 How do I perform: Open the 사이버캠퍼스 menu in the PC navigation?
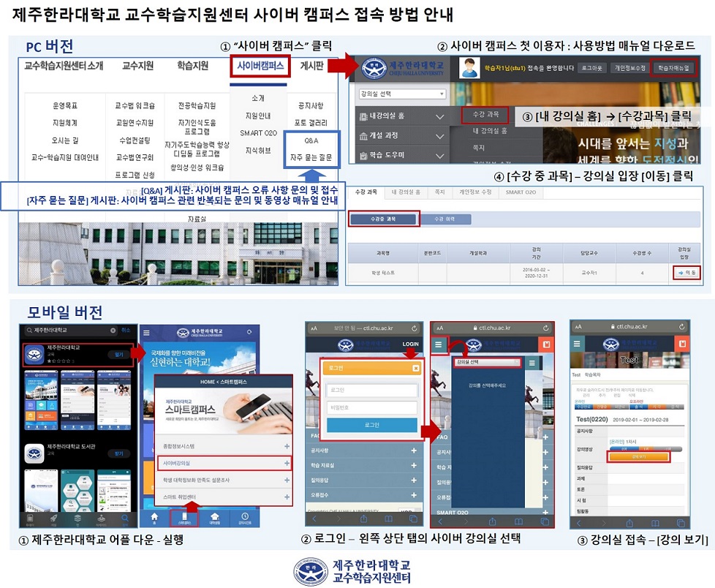(x=260, y=66)
